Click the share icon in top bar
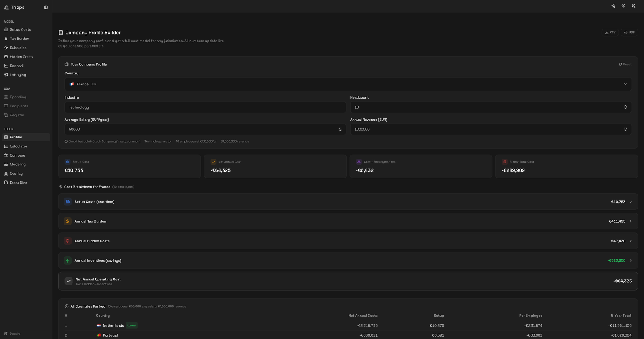Viewport: 644px width, 339px height. pyautogui.click(x=613, y=6)
